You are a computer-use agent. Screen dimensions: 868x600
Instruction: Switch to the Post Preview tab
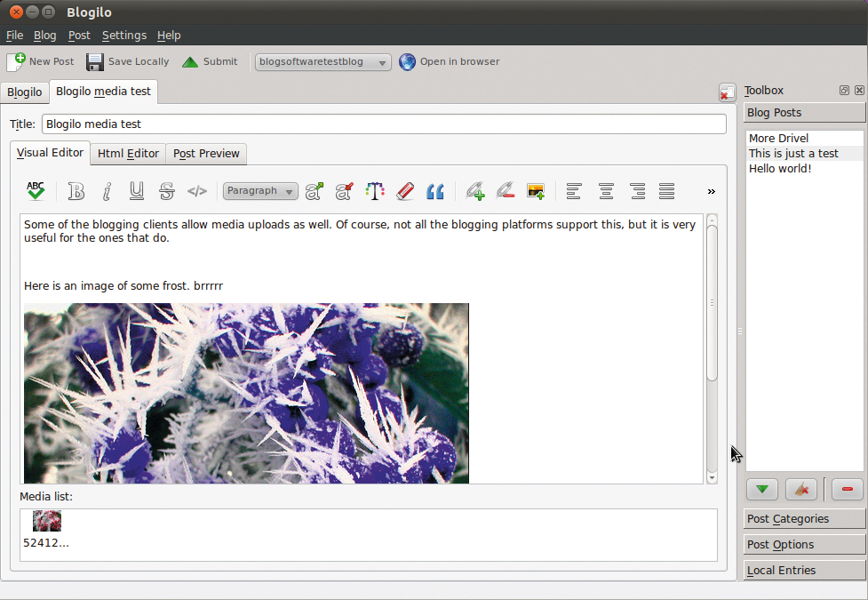click(x=206, y=154)
